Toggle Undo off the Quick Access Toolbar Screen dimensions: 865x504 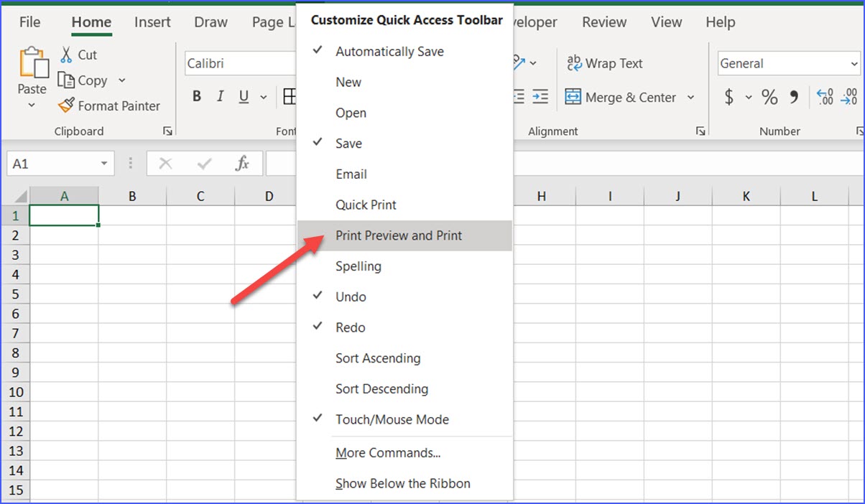(x=350, y=297)
